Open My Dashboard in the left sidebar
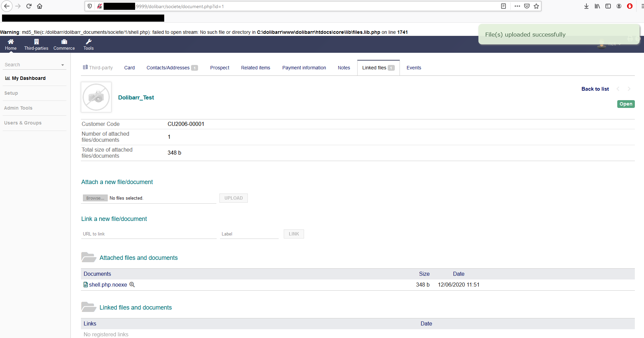Image resolution: width=644 pixels, height=338 pixels. (x=25, y=78)
